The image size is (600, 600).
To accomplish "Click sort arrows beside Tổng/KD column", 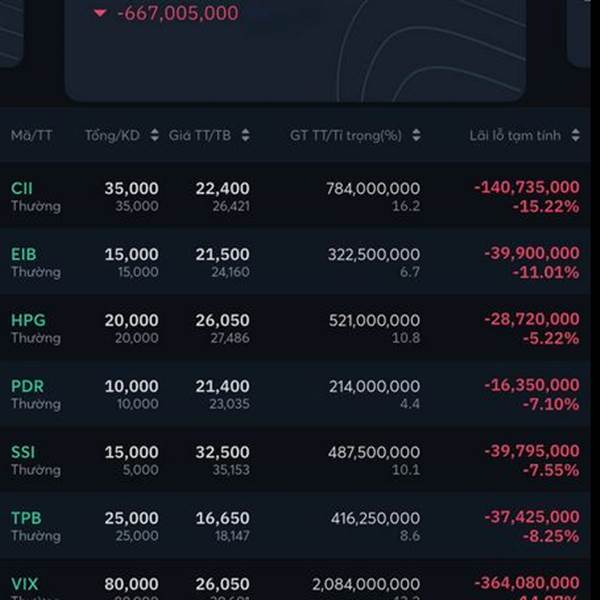I will (x=154, y=136).
